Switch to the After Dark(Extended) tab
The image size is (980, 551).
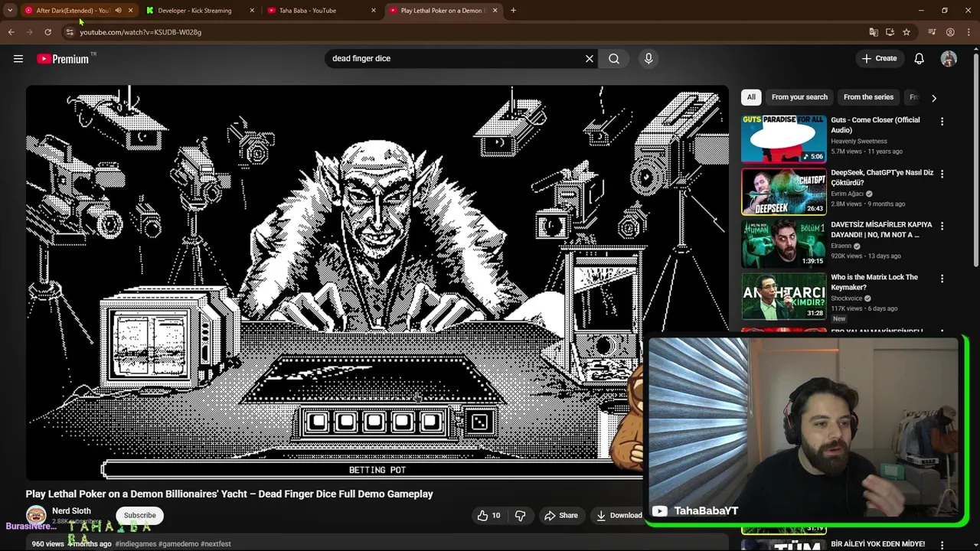tap(73, 11)
